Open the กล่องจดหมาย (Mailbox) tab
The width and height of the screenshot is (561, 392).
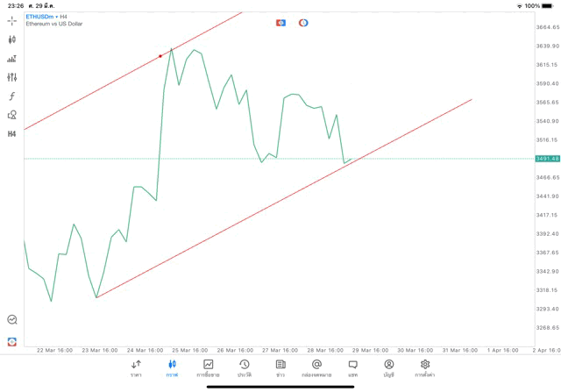[x=316, y=368]
